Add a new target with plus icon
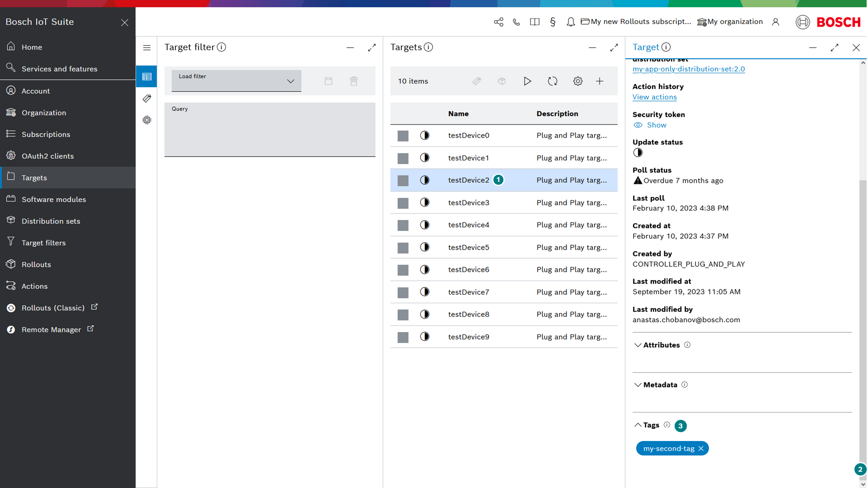Image resolution: width=868 pixels, height=488 pixels. 600,81
